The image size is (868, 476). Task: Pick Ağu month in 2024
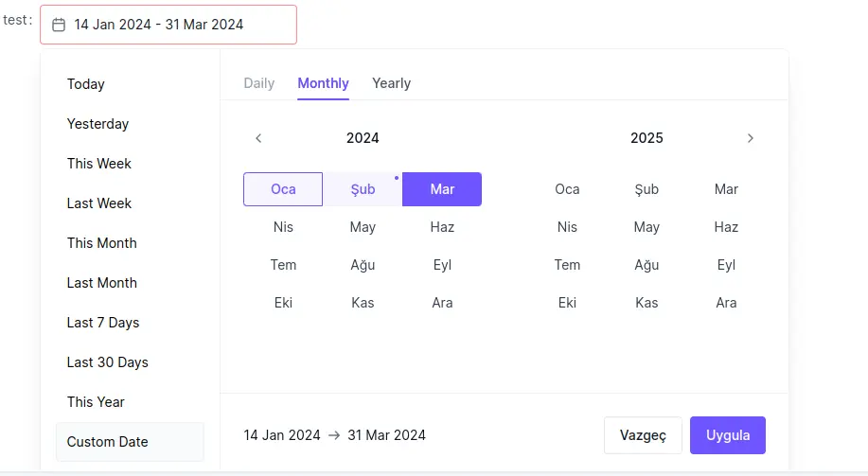[x=363, y=265]
